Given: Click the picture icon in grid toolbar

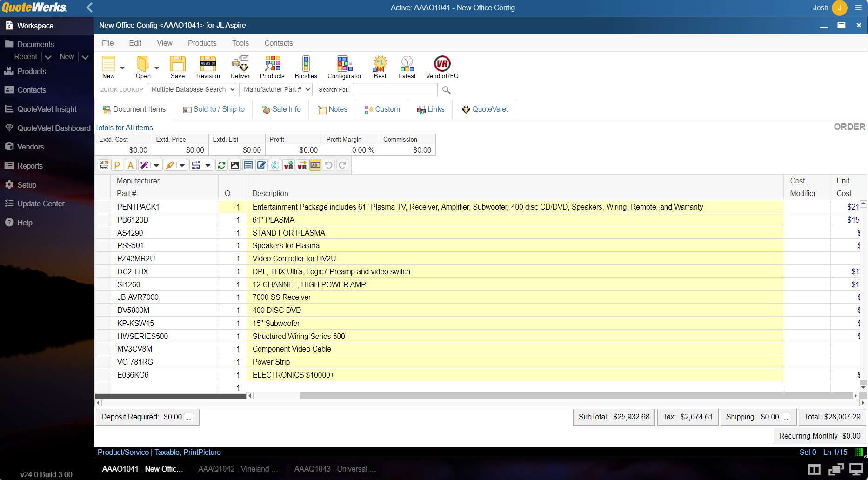Looking at the screenshot, I should 235,165.
